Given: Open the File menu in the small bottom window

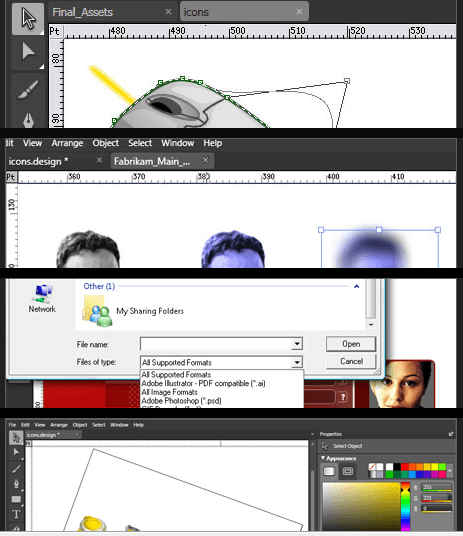Looking at the screenshot, I should coord(12,425).
